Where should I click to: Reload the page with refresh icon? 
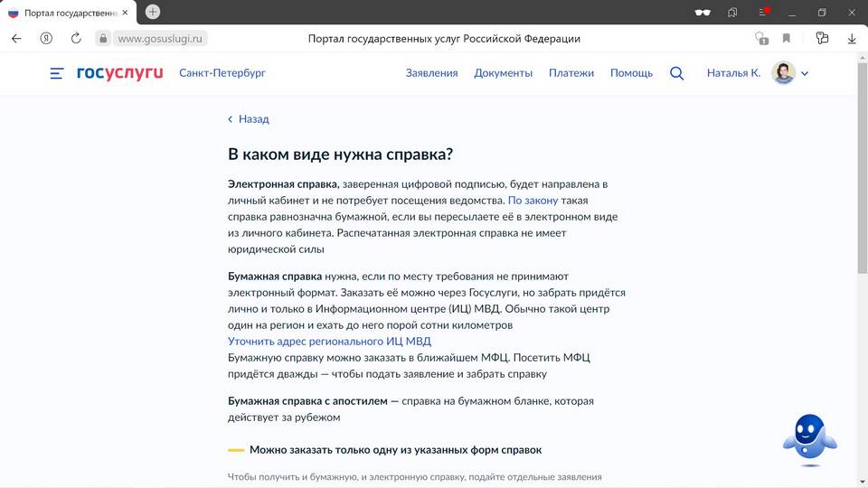pyautogui.click(x=76, y=39)
